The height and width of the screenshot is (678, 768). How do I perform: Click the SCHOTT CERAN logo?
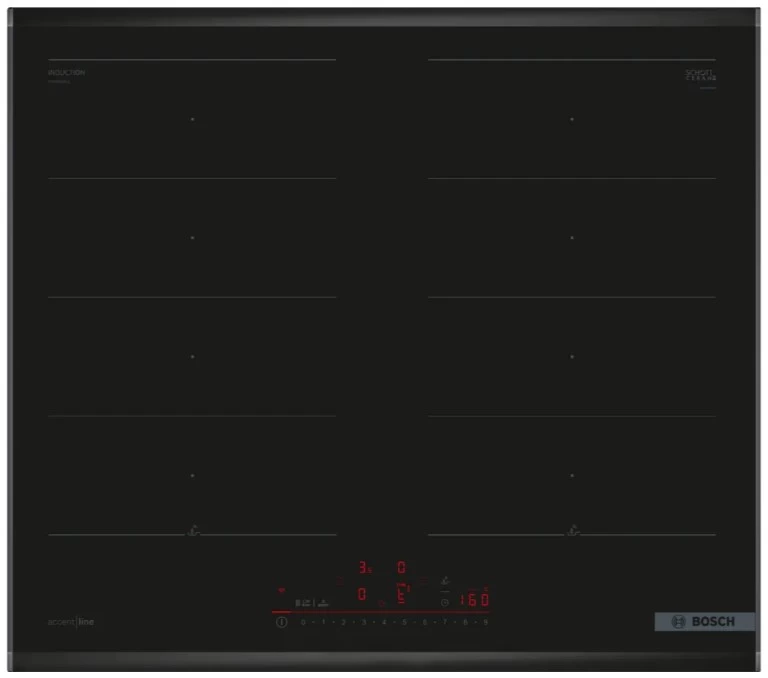(x=701, y=75)
